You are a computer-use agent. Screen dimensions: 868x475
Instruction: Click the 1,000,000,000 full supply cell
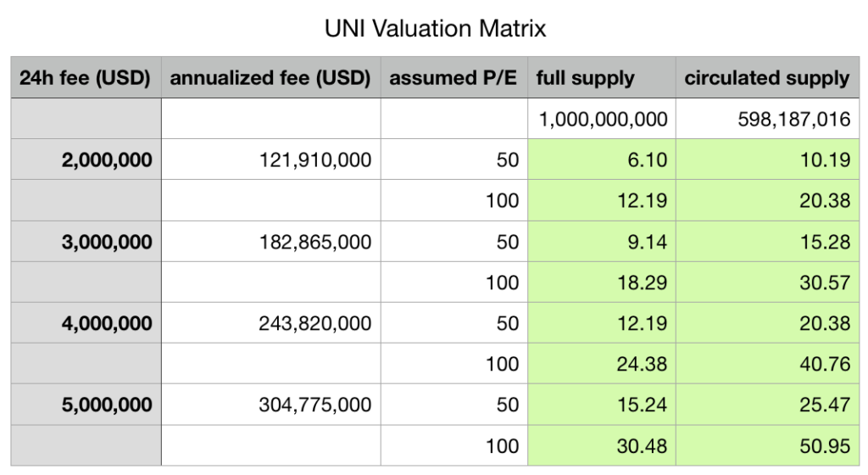(602, 119)
